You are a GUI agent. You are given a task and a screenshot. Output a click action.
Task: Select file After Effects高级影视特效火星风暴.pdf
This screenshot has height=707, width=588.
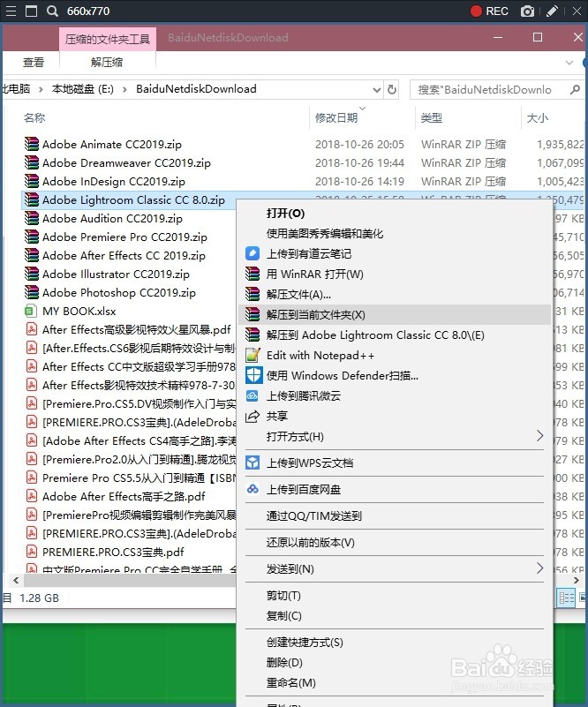(x=137, y=329)
